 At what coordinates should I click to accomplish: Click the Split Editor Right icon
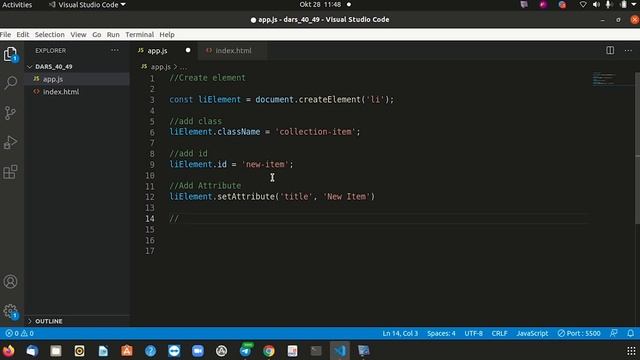pos(610,50)
